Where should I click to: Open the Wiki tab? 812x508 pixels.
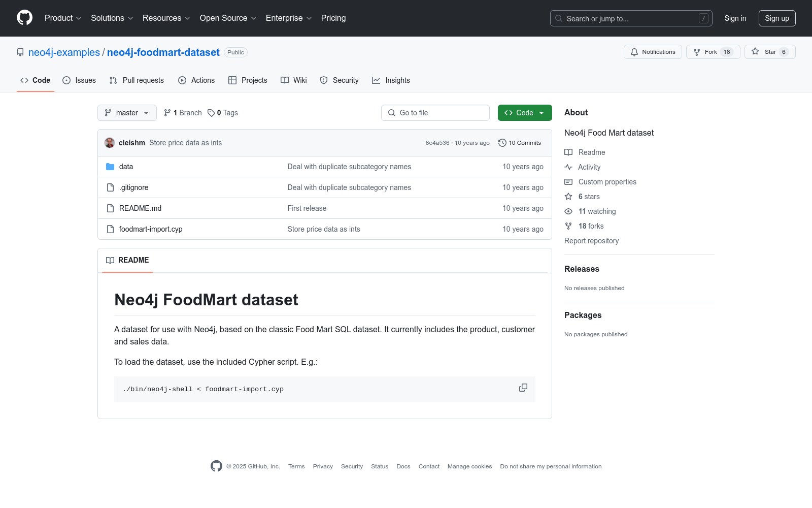[x=294, y=80]
